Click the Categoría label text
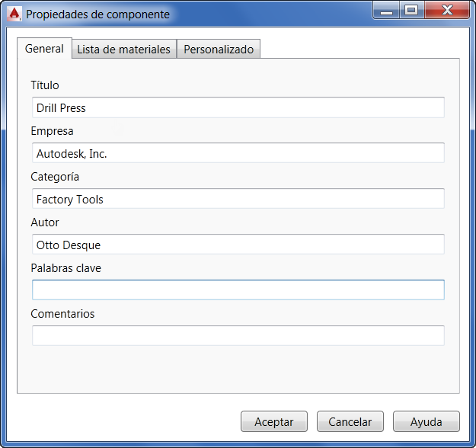The width and height of the screenshot is (476, 448). [55, 177]
